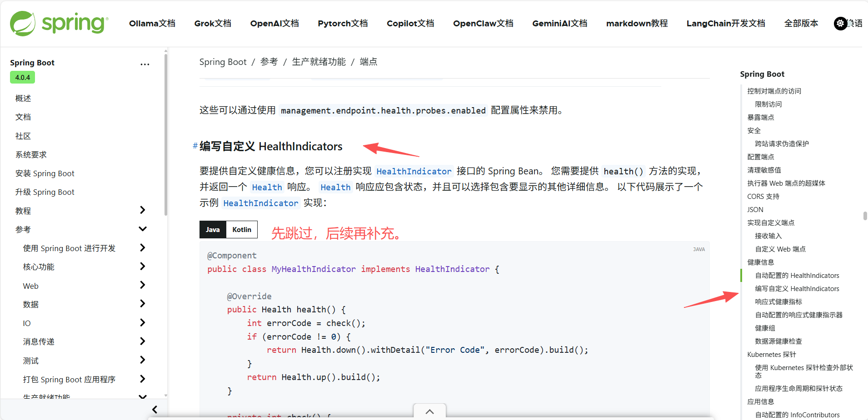
Task: Jump to 编写自定义 HealthIndicators in the outline
Action: 797,289
